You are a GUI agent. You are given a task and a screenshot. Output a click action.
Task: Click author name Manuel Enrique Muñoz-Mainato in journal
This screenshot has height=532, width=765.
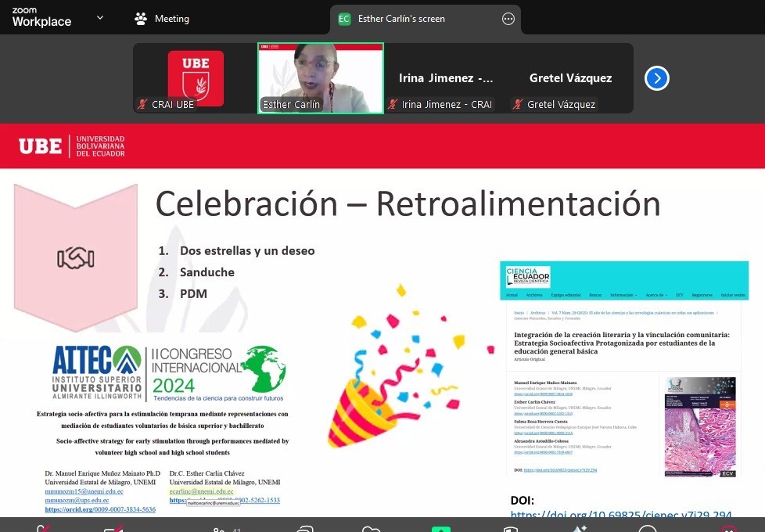click(x=545, y=383)
